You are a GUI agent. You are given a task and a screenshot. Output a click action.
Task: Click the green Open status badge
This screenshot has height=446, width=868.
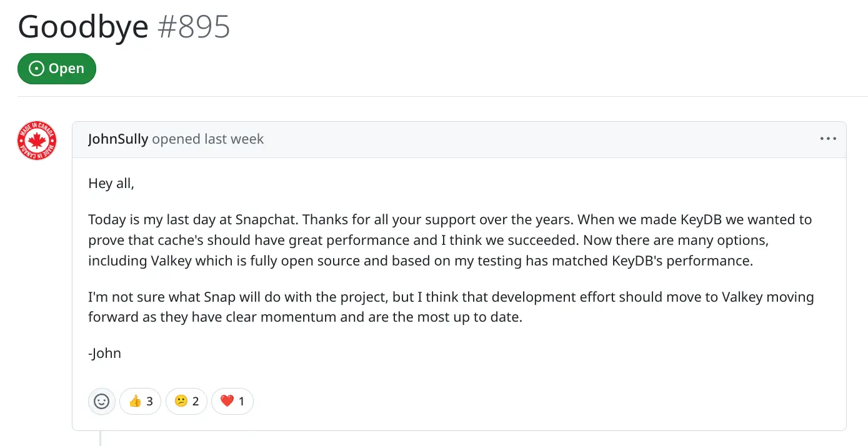tap(57, 69)
